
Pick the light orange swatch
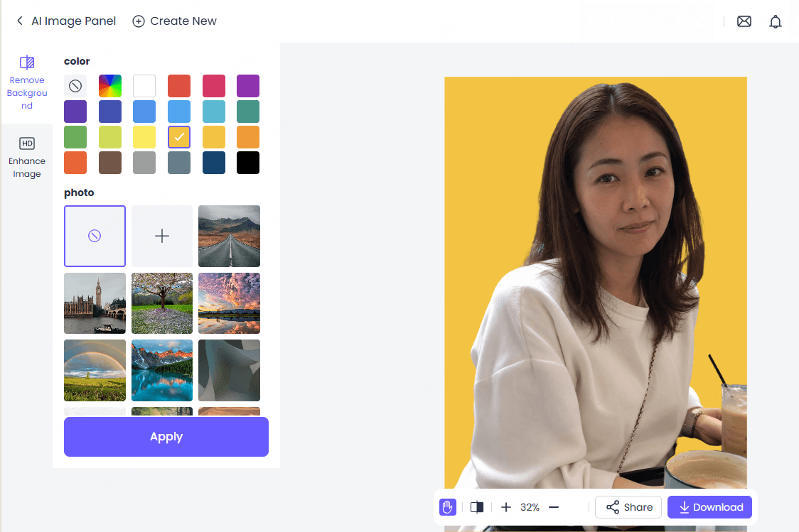click(x=248, y=137)
